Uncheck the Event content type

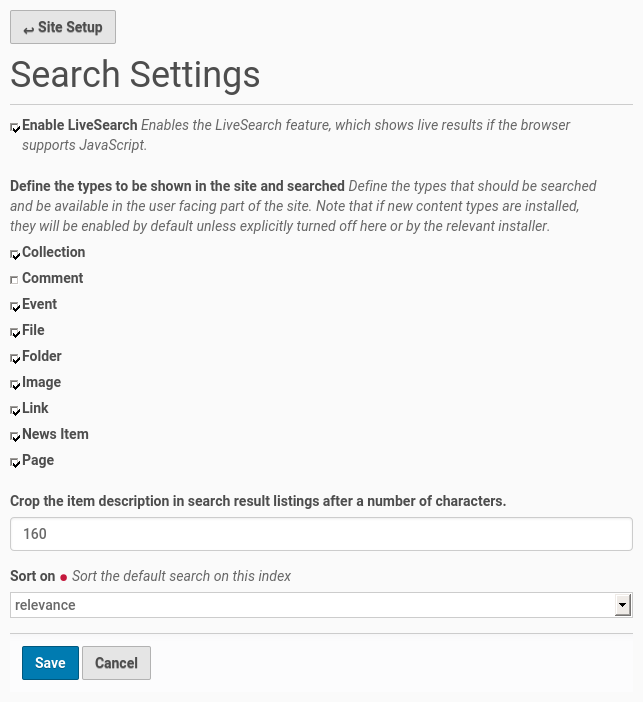[x=15, y=306]
